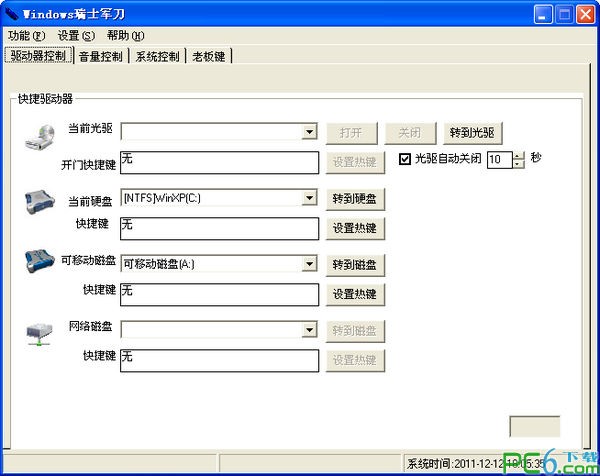
Task: Click the 转到硬盘 button
Action: (355, 199)
